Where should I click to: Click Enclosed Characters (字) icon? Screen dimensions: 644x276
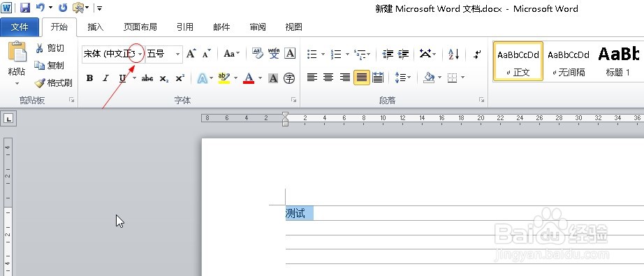289,78
